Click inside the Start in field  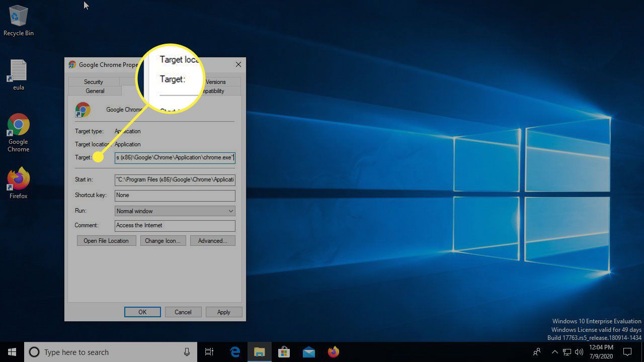click(175, 180)
